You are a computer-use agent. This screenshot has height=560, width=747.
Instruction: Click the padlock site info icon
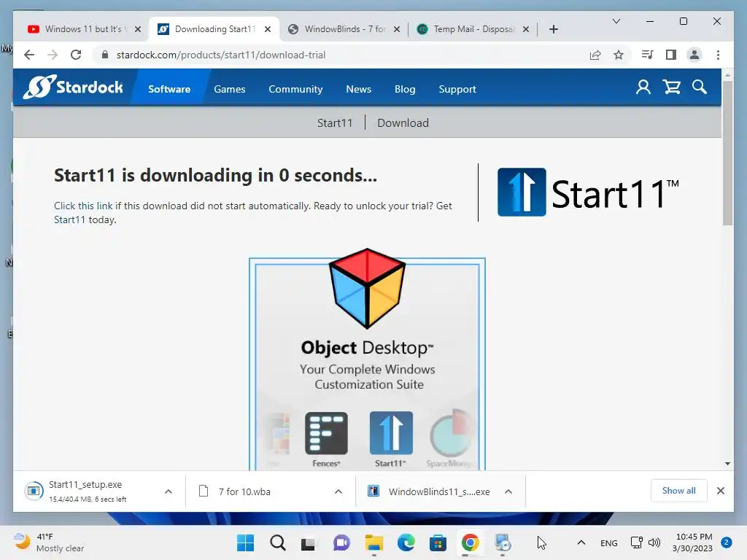point(105,55)
